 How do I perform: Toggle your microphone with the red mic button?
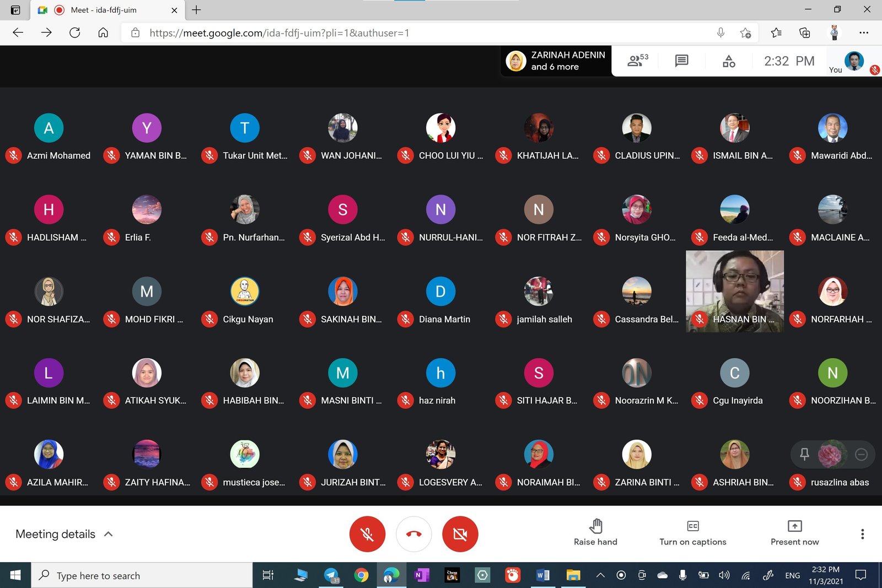(x=367, y=534)
